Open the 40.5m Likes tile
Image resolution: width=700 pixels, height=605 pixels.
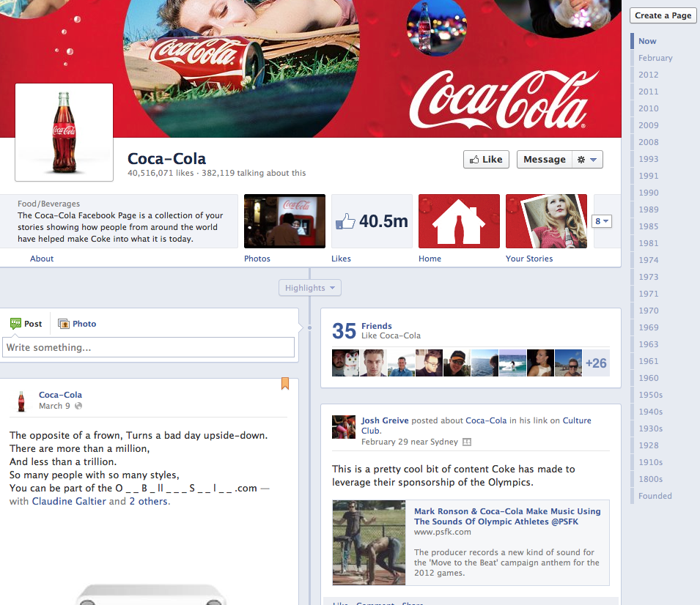(x=372, y=221)
